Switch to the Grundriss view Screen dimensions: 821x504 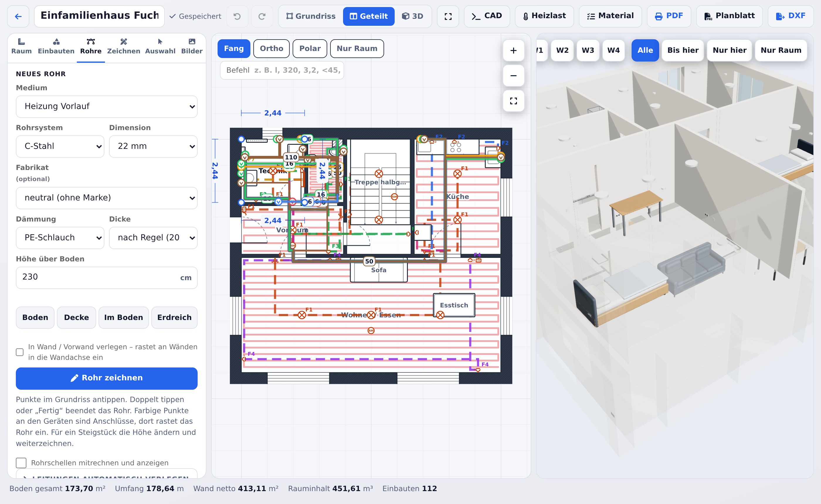311,16
